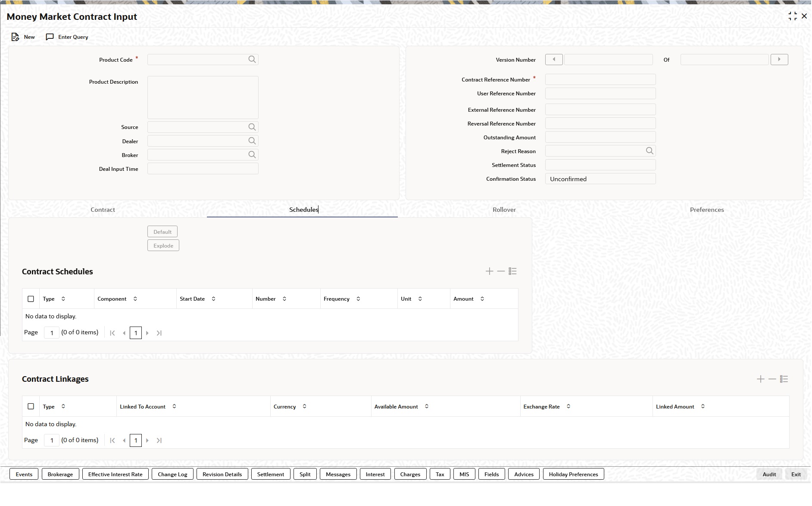Go to previous page of Contract Linkages
Image resolution: width=812 pixels, height=506 pixels.
click(124, 440)
